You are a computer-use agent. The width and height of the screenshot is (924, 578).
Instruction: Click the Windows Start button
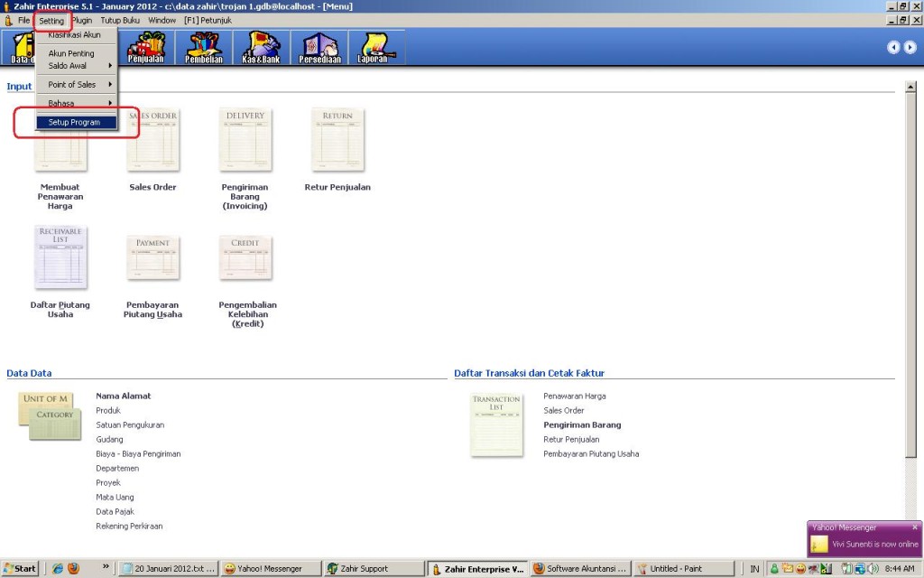pos(20,569)
